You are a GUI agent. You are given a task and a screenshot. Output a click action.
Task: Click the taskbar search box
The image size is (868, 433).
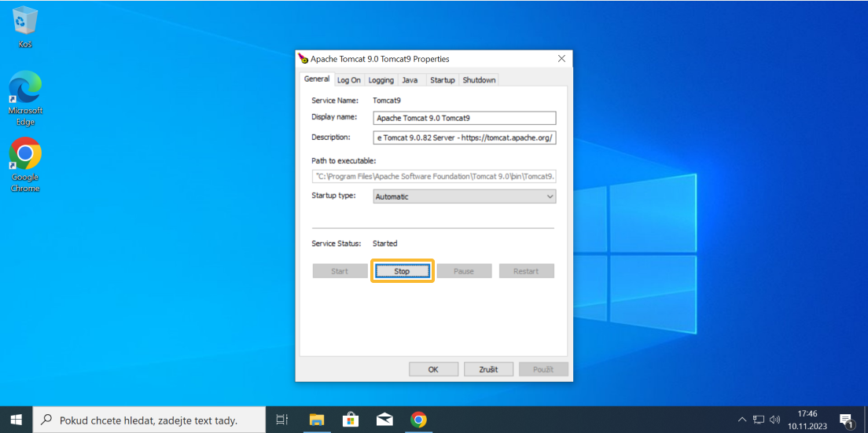click(149, 420)
